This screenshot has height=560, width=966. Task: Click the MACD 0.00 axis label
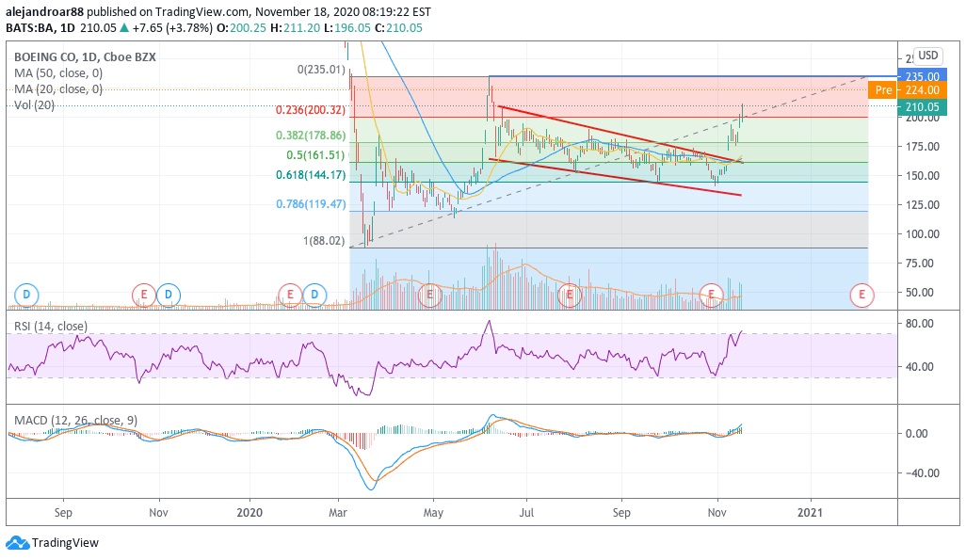coord(917,434)
